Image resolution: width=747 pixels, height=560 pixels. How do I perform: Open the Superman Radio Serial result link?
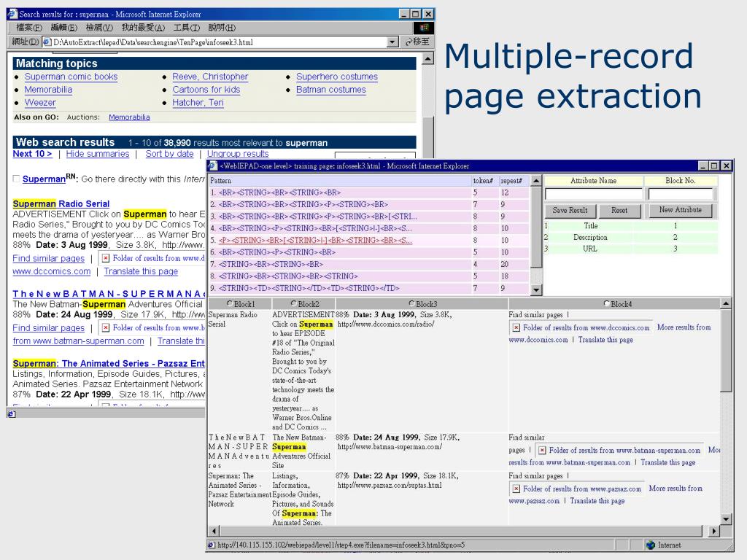[x=61, y=204]
